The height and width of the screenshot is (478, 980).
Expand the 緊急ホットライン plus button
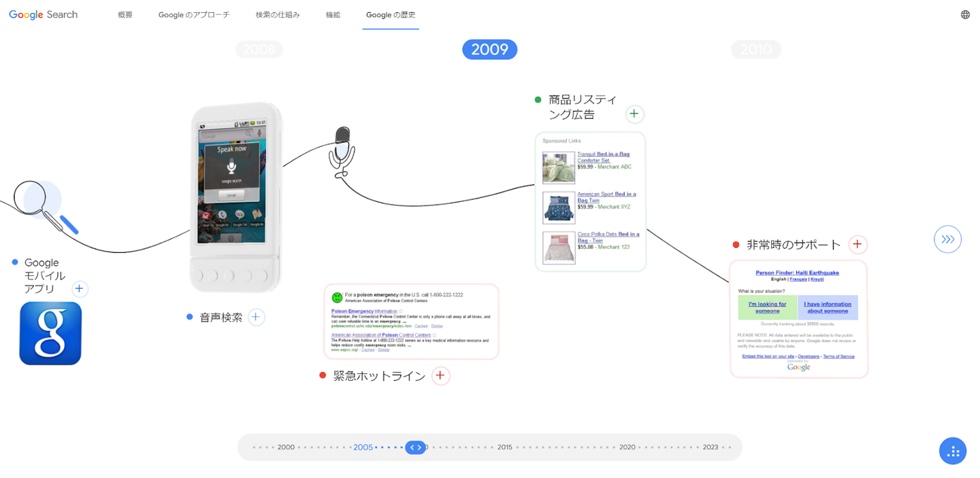click(440, 375)
